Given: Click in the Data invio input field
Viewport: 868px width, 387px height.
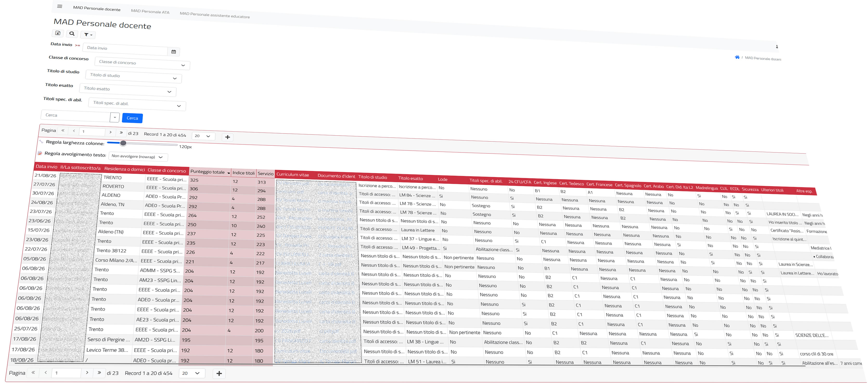Looking at the screenshot, I should point(125,49).
